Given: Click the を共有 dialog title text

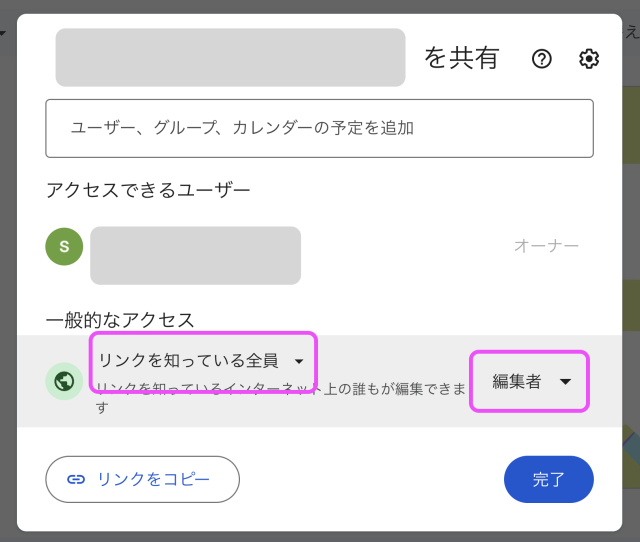Looking at the screenshot, I should 461,58.
